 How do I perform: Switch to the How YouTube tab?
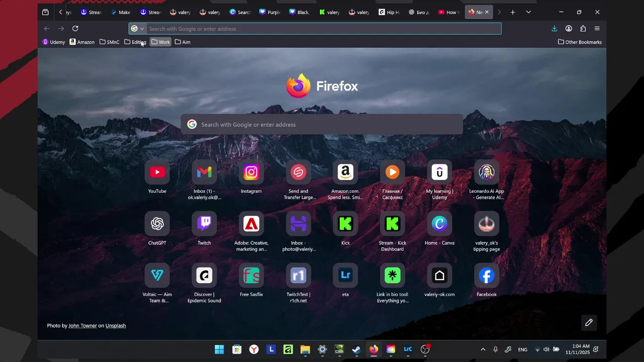(448, 12)
